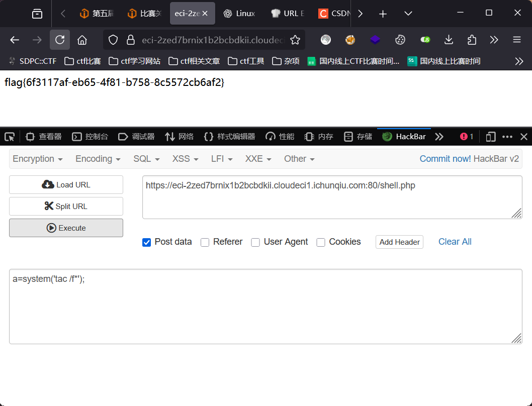Screen dimensions: 532x406
Task: Show the error count badge
Action: point(467,137)
